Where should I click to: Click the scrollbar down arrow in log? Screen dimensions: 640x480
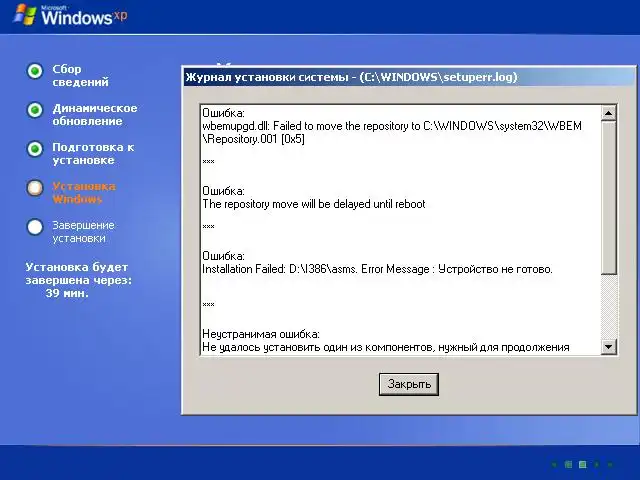click(x=608, y=347)
